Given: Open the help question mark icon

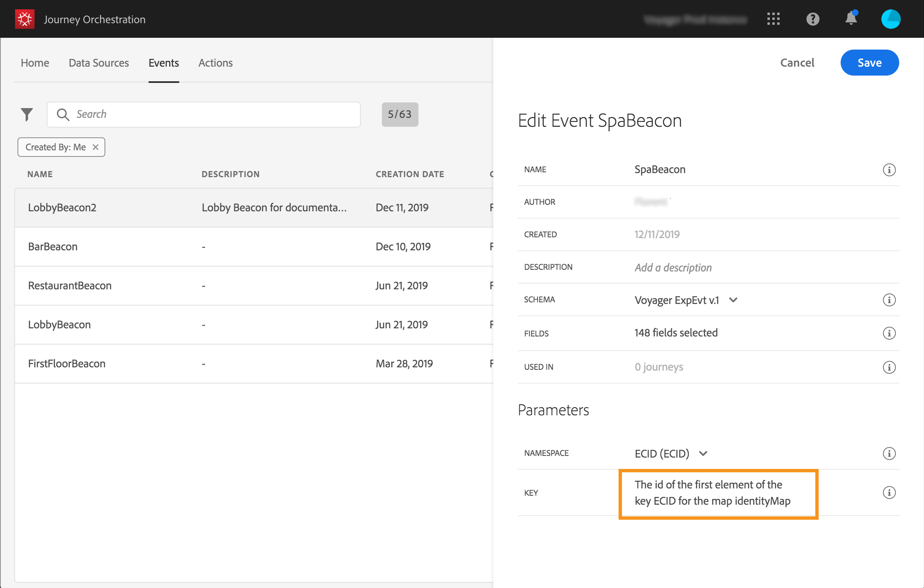Looking at the screenshot, I should (x=813, y=19).
